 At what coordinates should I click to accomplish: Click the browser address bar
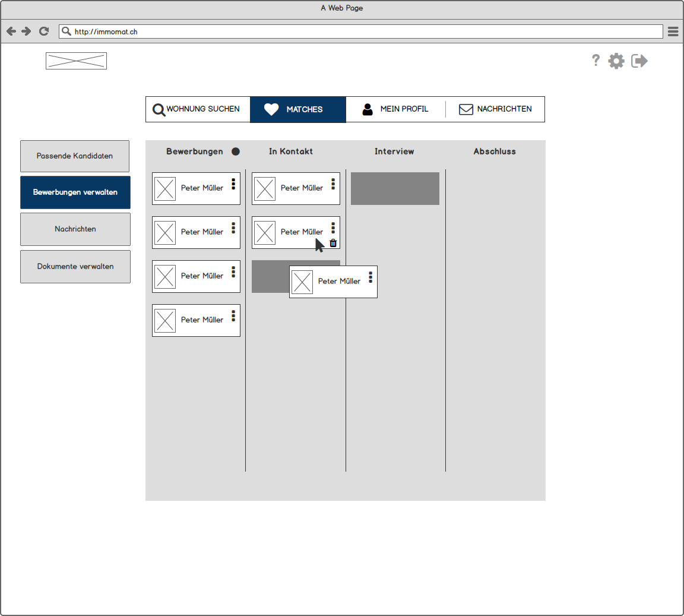(361, 31)
